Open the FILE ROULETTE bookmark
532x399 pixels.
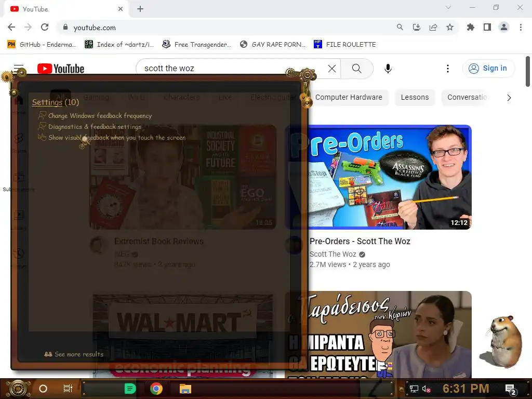(345, 45)
